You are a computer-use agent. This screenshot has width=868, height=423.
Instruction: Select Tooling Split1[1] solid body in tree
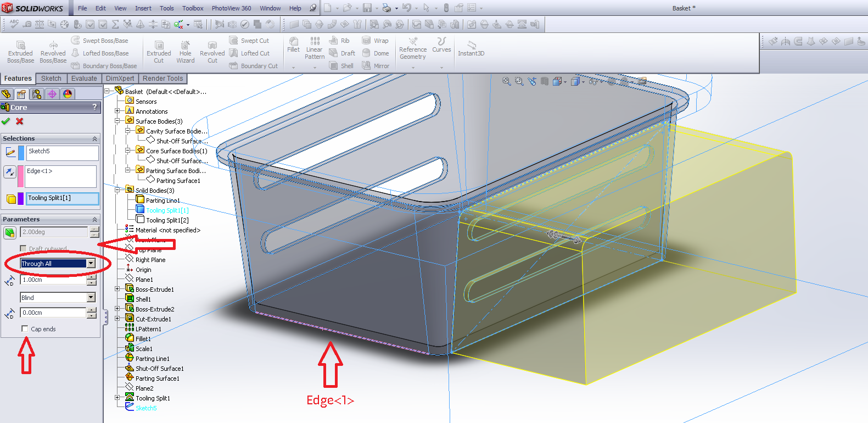[163, 210]
